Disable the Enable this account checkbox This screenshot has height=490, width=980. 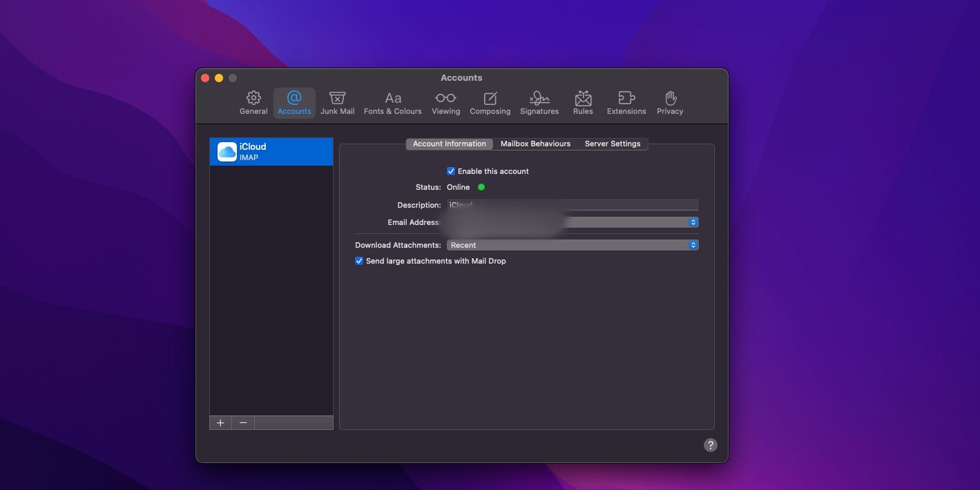pyautogui.click(x=450, y=170)
